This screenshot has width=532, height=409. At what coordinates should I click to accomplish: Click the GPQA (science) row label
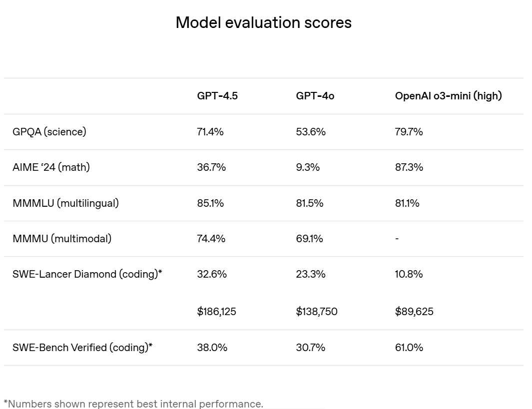(x=49, y=132)
